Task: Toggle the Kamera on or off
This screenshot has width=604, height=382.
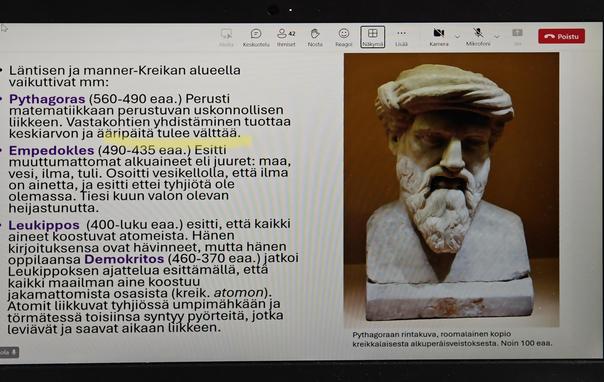Action: (439, 38)
